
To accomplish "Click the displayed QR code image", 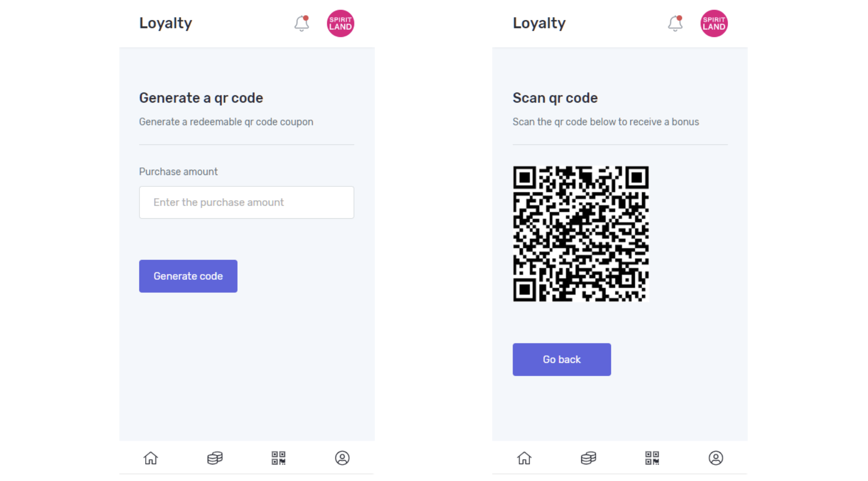I will (581, 234).
